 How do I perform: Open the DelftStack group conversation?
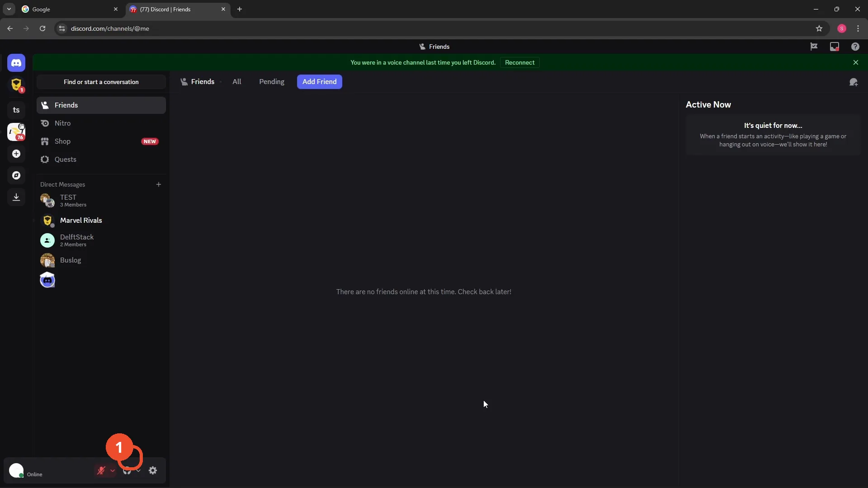coord(101,240)
